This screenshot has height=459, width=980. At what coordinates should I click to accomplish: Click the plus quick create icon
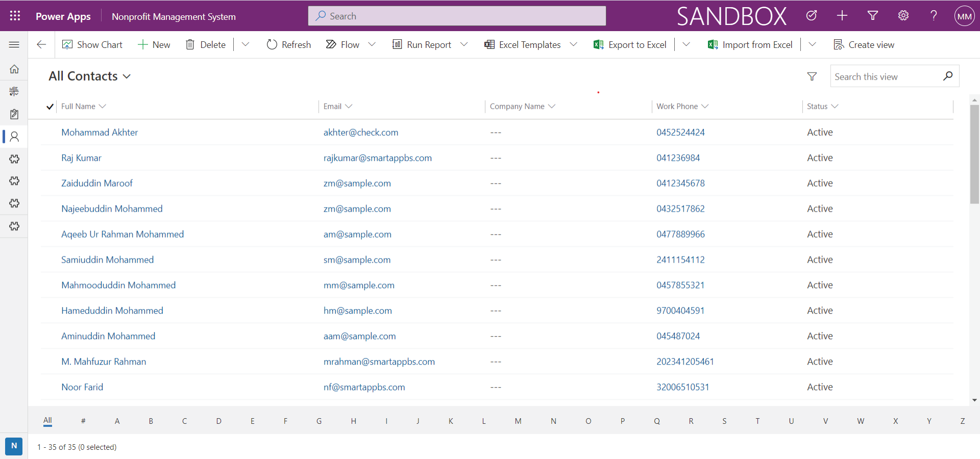(842, 16)
